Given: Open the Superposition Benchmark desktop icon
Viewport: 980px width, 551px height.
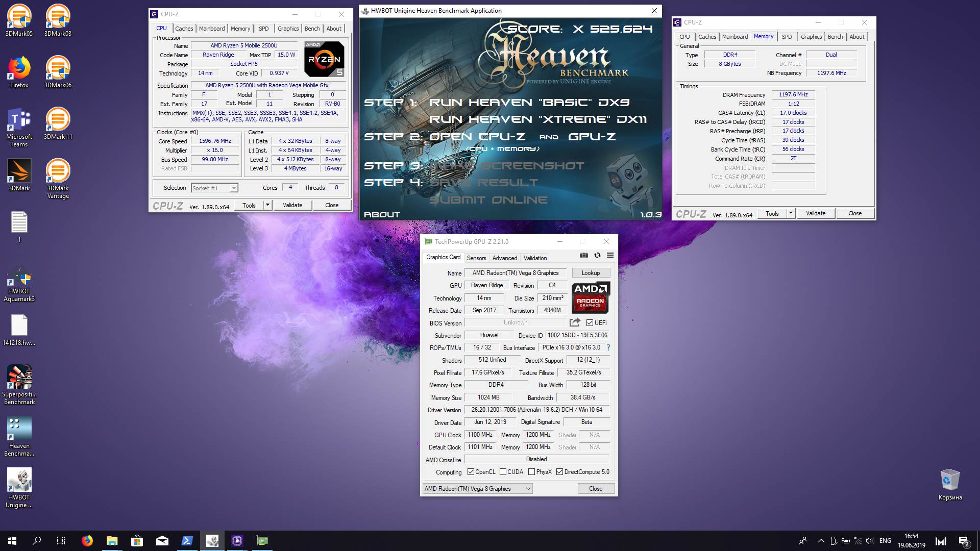Looking at the screenshot, I should (x=19, y=385).
